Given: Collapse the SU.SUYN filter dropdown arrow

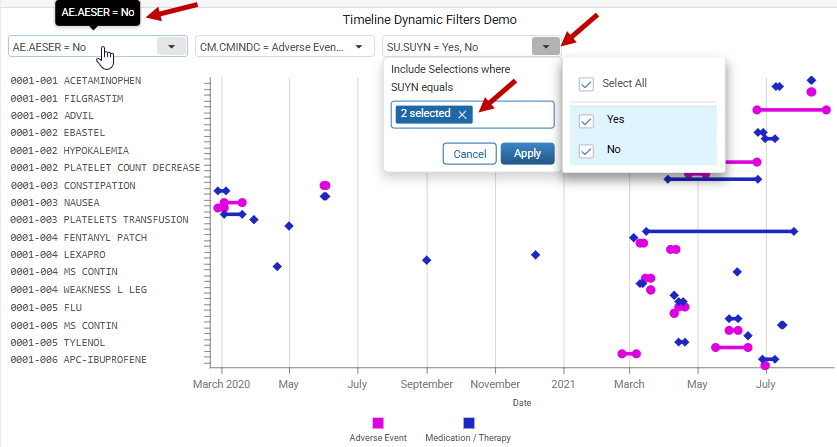Looking at the screenshot, I should [546, 46].
